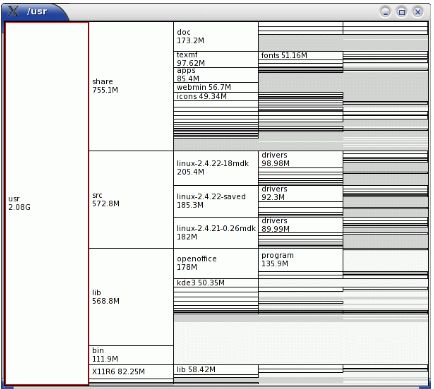Close the /usr window
The width and height of the screenshot is (434, 389).
click(418, 12)
